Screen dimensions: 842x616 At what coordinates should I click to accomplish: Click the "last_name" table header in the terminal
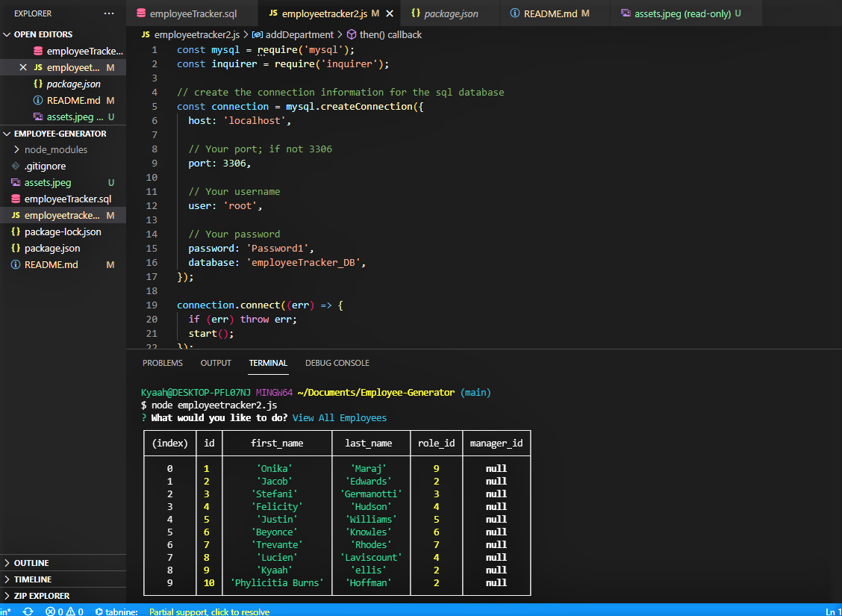pyautogui.click(x=370, y=443)
